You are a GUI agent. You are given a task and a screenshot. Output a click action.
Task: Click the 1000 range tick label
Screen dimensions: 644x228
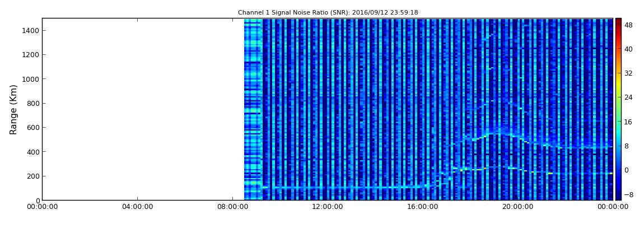30,80
